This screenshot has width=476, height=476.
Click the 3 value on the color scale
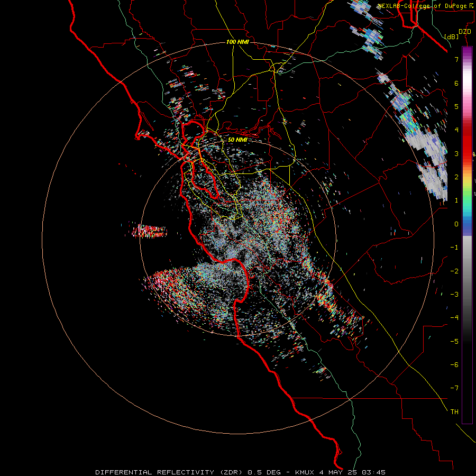[x=456, y=153]
